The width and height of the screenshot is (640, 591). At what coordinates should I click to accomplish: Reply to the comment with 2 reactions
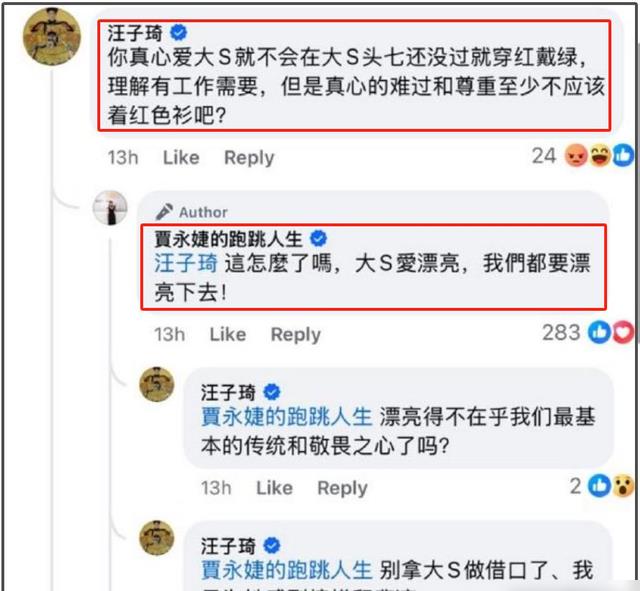(342, 489)
